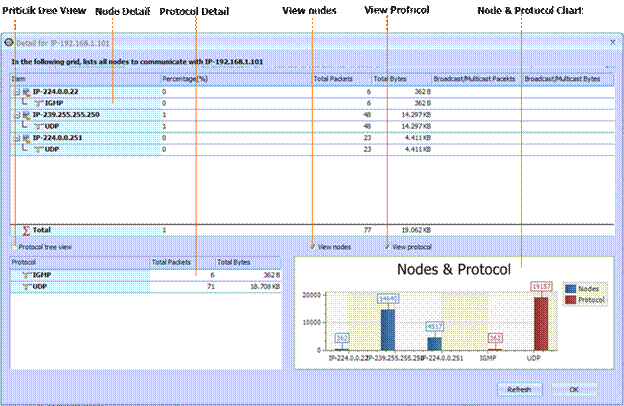Click the IGMP protocol icon under IP-224.0.0.22
Viewport: 624px width, 406px height.
point(39,103)
